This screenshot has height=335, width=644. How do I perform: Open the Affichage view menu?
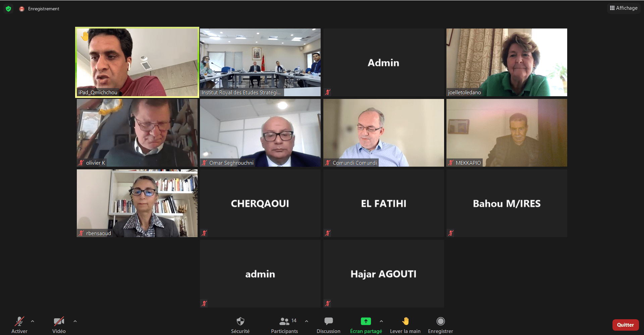(624, 8)
